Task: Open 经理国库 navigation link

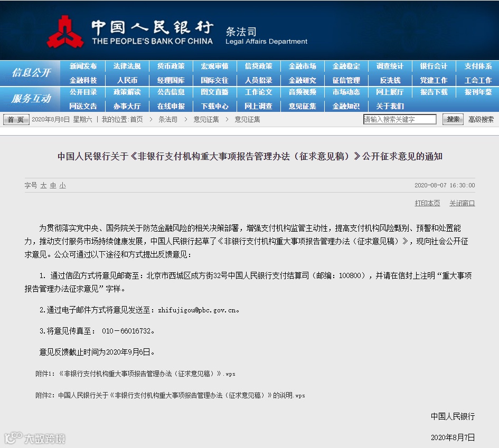Action: tap(171, 80)
